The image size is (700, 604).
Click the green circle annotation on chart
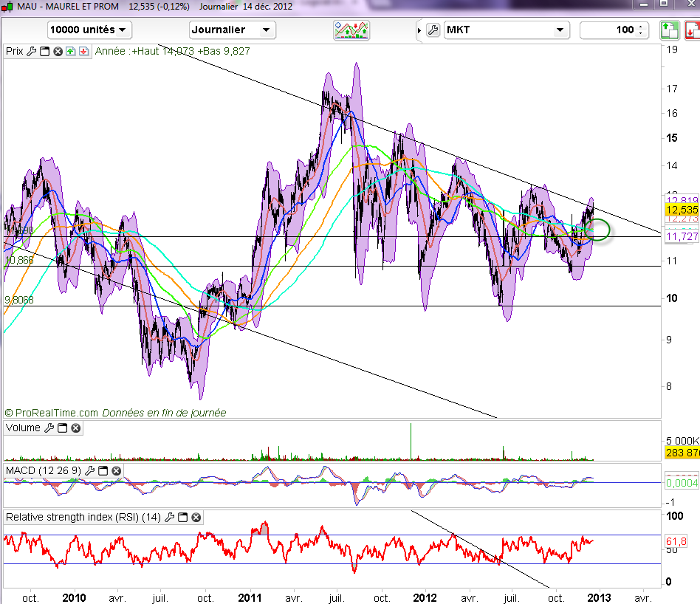597,230
